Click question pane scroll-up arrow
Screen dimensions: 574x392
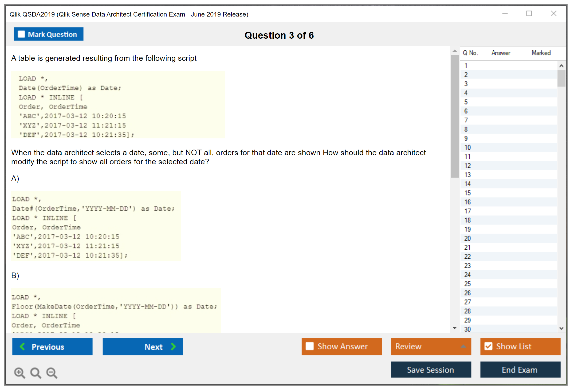454,51
